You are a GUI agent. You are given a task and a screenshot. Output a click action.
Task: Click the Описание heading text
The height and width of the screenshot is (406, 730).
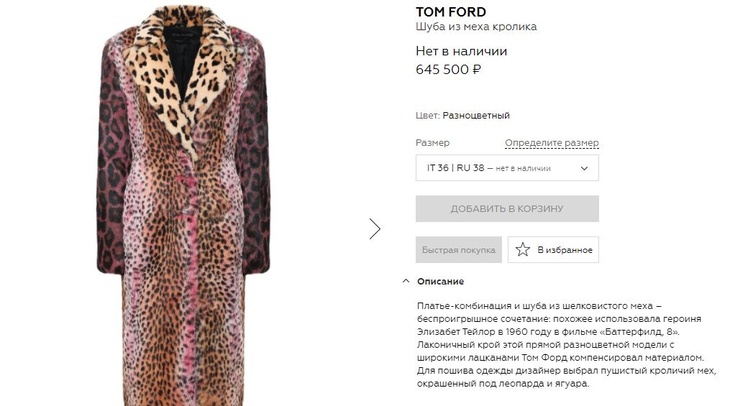440,281
